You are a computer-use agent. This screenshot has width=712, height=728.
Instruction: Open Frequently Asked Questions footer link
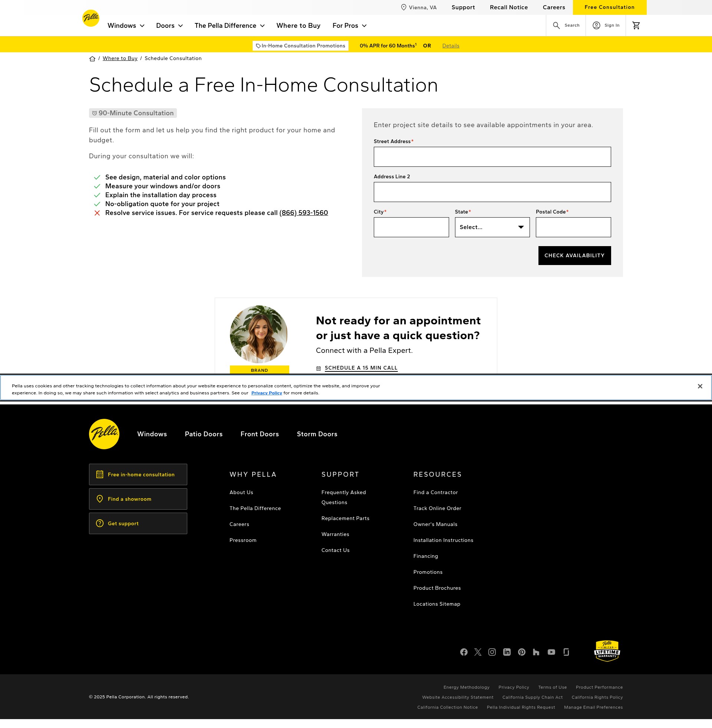pos(343,497)
